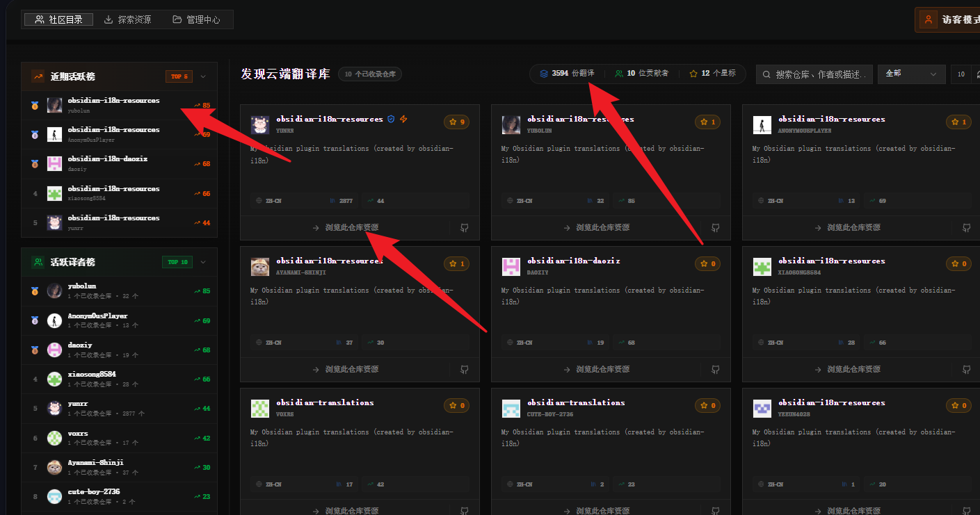The width and height of the screenshot is (980, 515).
Task: Switch to the 探索资源 tab
Action: click(127, 19)
